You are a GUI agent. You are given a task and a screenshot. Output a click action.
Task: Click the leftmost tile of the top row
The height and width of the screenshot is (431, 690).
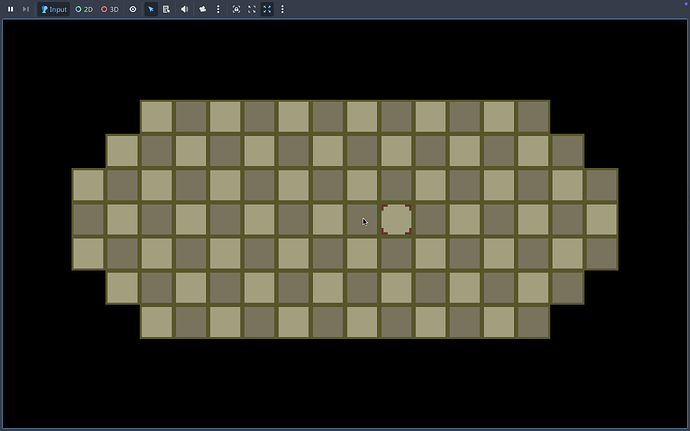pyautogui.click(x=157, y=116)
